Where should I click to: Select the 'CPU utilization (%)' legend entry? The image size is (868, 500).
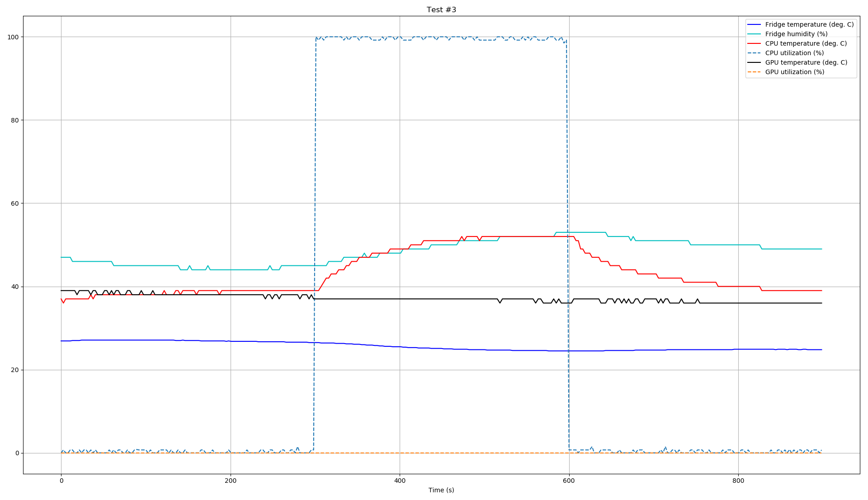(794, 53)
